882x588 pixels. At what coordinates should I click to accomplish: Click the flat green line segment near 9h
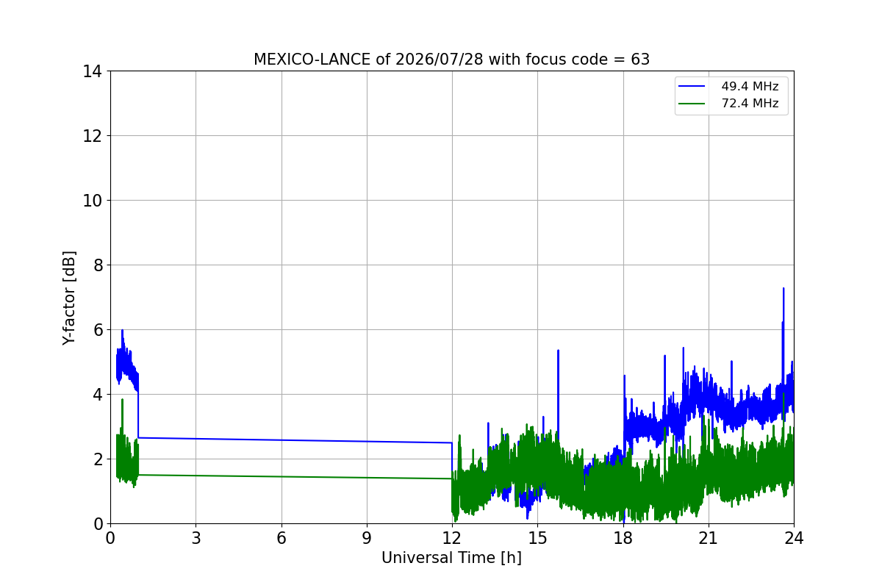point(367,478)
